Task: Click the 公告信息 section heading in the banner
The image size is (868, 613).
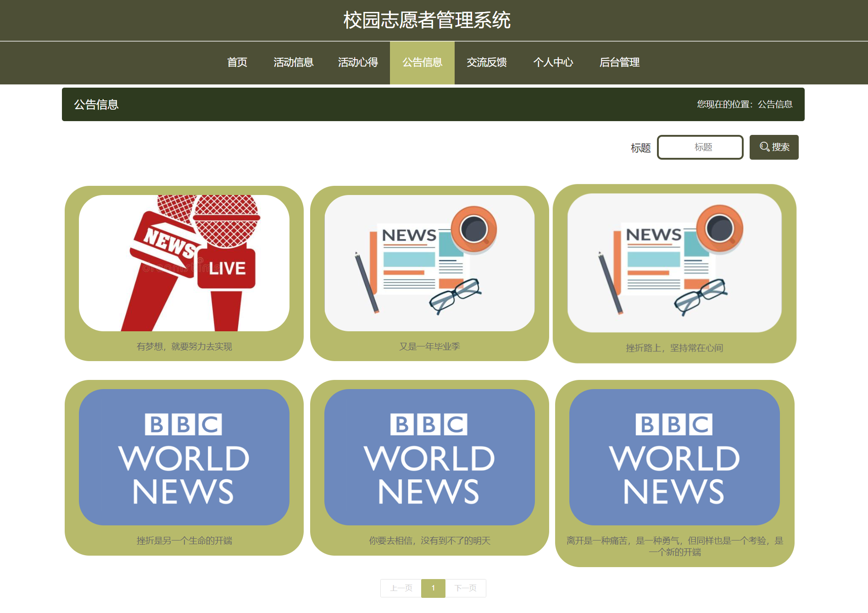Action: [x=96, y=105]
